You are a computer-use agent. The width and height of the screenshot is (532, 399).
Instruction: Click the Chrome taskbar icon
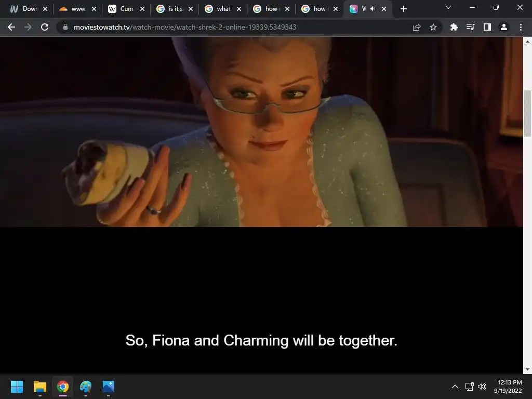(x=63, y=387)
